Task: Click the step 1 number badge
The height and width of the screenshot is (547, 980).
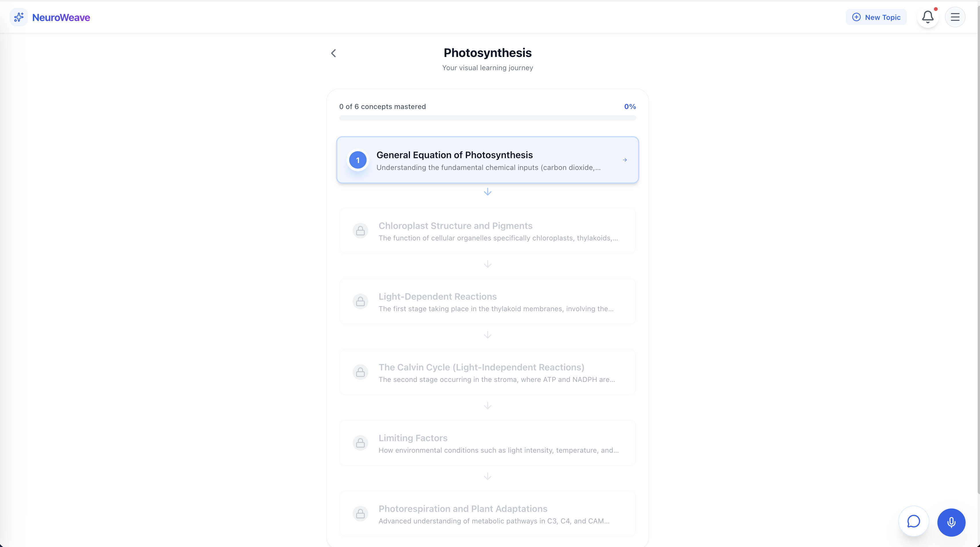Action: [x=358, y=160]
